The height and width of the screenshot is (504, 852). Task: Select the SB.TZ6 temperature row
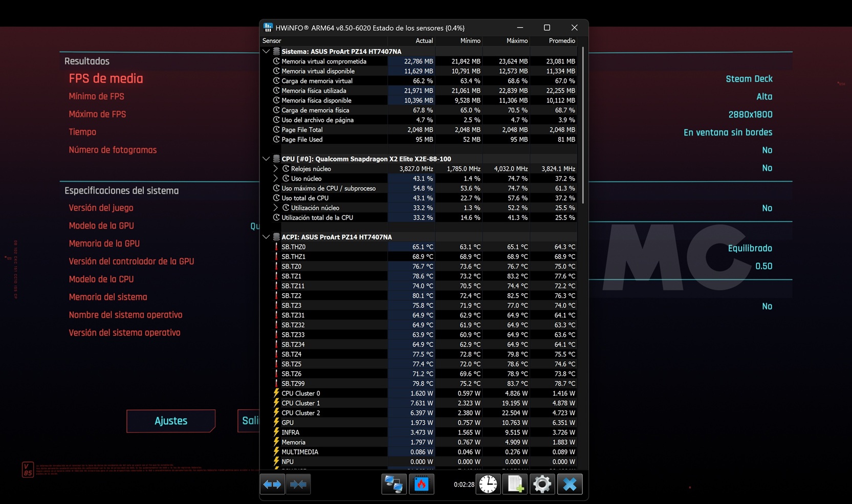[420, 374]
